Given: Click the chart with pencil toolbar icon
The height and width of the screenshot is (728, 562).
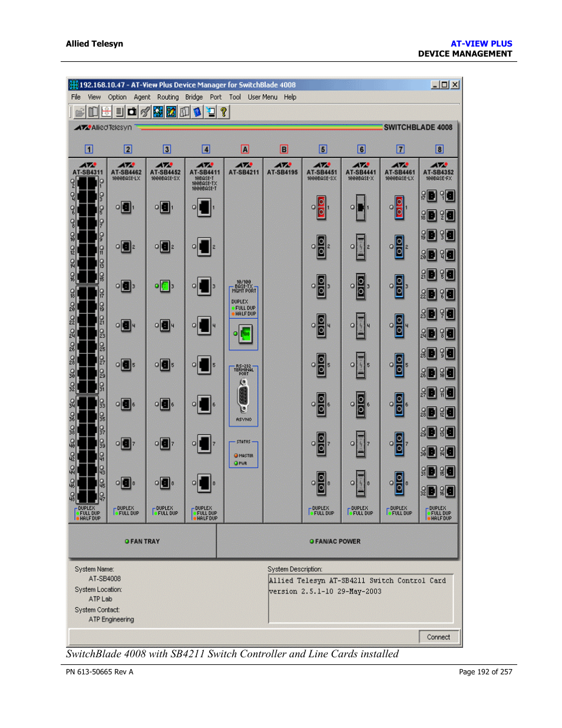Looking at the screenshot, I should [171, 112].
